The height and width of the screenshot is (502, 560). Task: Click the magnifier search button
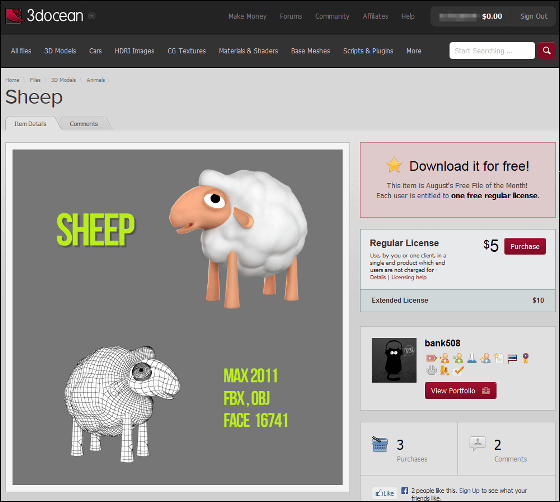(547, 51)
